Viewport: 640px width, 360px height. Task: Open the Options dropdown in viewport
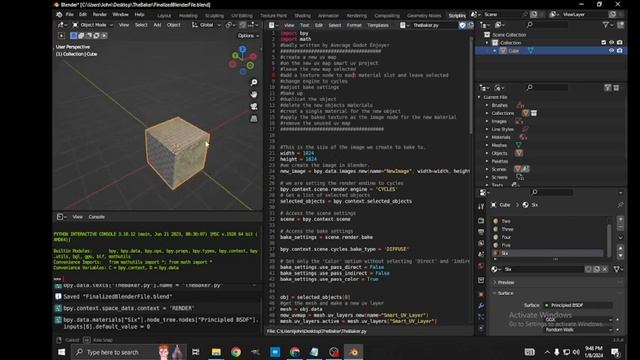[x=248, y=36]
